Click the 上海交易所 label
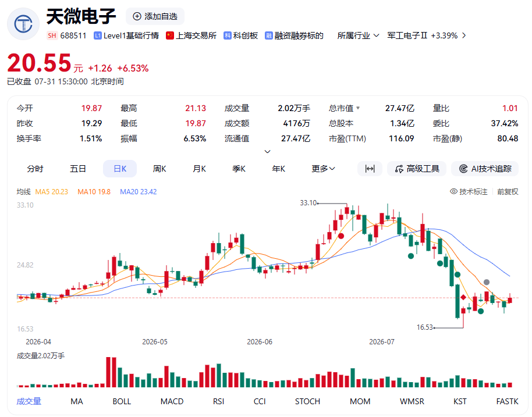The height and width of the screenshot is (417, 532). pyautogui.click(x=196, y=35)
